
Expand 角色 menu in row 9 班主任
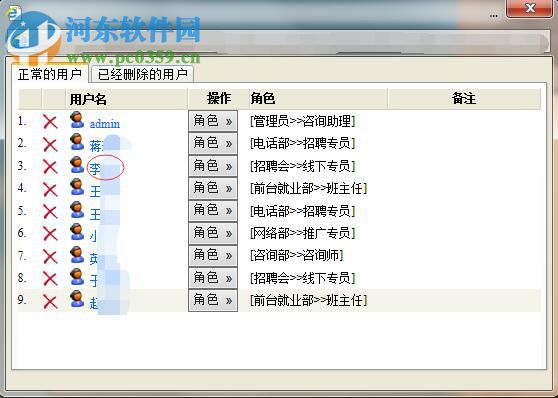[213, 300]
